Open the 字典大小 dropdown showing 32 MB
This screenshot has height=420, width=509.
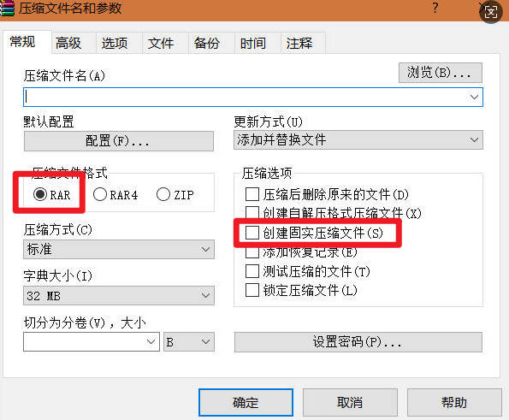click(119, 296)
